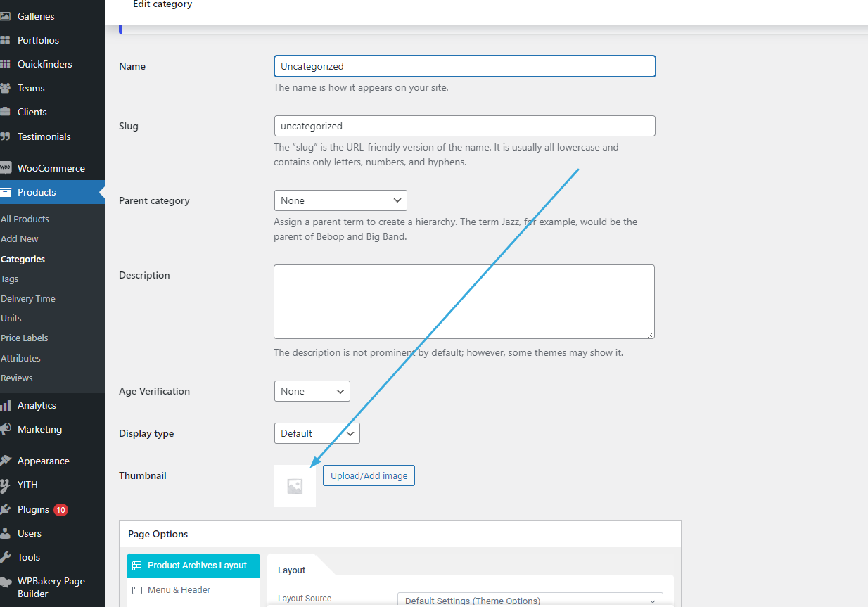This screenshot has height=607, width=868.
Task: Click the thumbnail placeholder image
Action: [295, 486]
